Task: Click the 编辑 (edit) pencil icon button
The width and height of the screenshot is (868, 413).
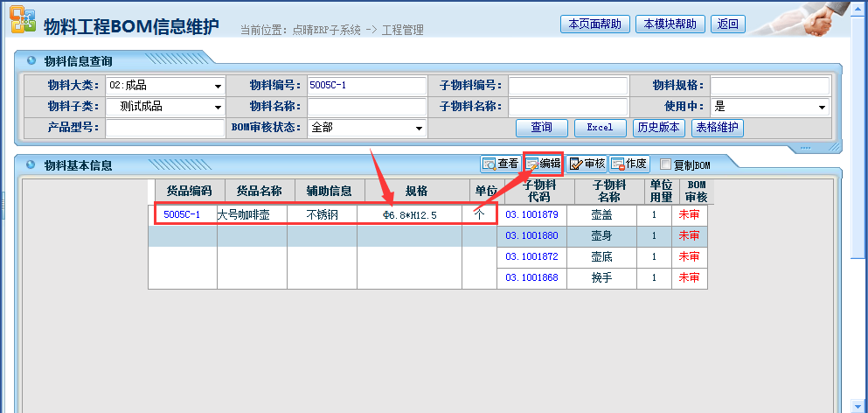Action: 543,164
